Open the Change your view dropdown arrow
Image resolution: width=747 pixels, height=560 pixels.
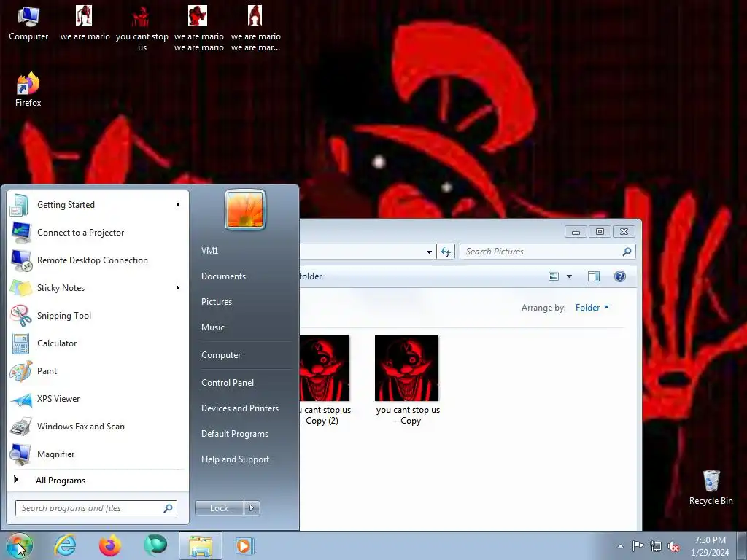coord(569,276)
